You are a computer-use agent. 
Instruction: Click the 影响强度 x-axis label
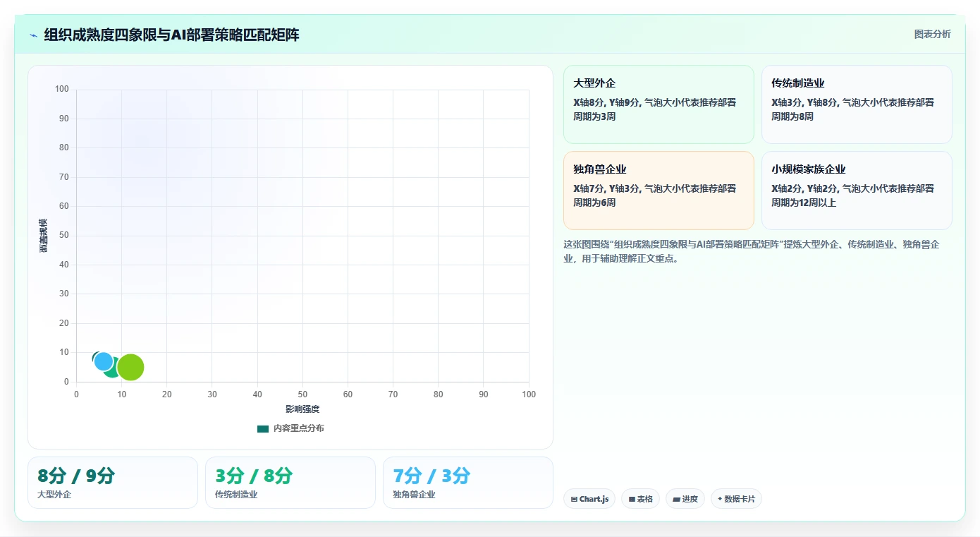(x=302, y=409)
